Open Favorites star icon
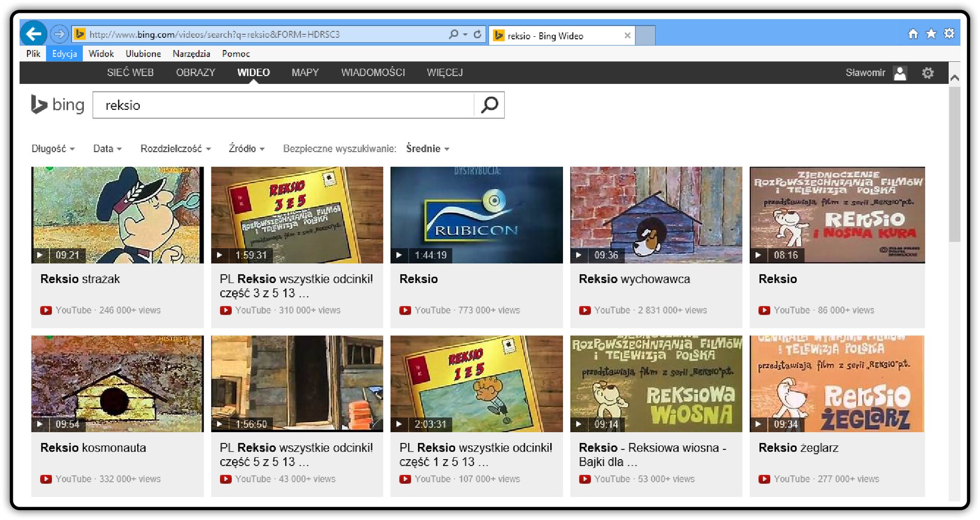The width and height of the screenshot is (980, 520). (x=931, y=34)
